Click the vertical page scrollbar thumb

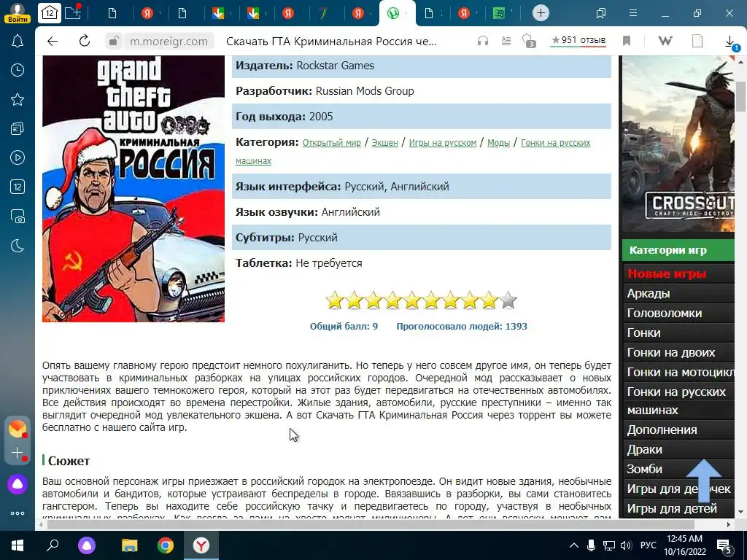point(741,97)
